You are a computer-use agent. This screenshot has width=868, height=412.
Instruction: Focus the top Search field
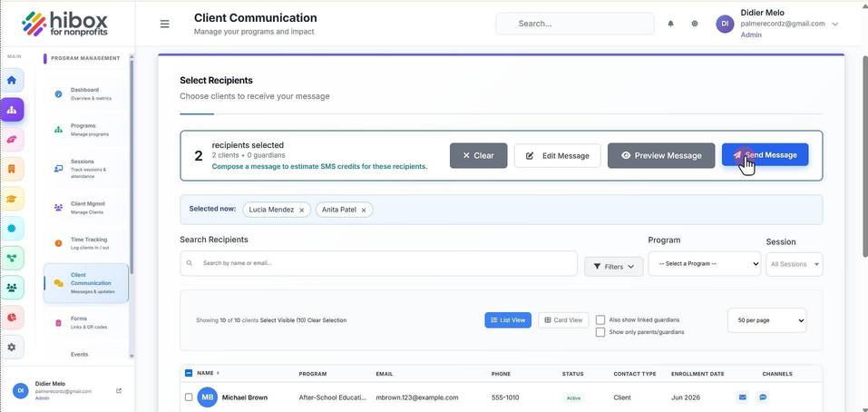click(575, 24)
